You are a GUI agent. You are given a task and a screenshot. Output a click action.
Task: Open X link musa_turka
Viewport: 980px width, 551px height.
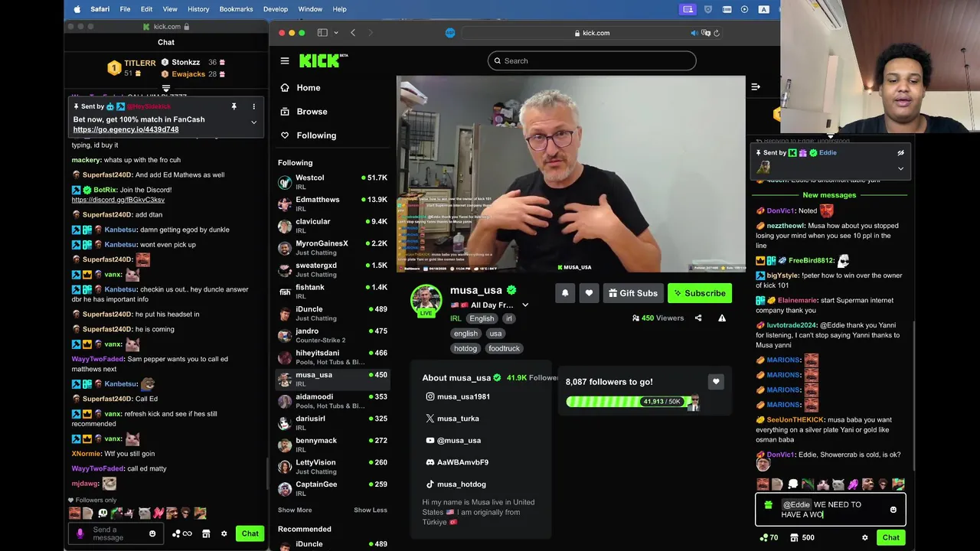[452, 419]
